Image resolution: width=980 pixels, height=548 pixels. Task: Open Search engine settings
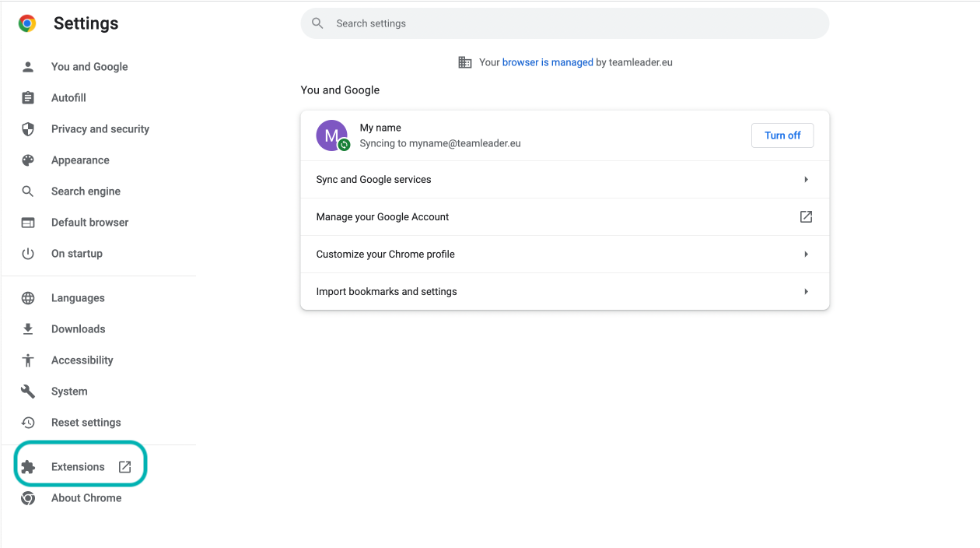pos(86,191)
